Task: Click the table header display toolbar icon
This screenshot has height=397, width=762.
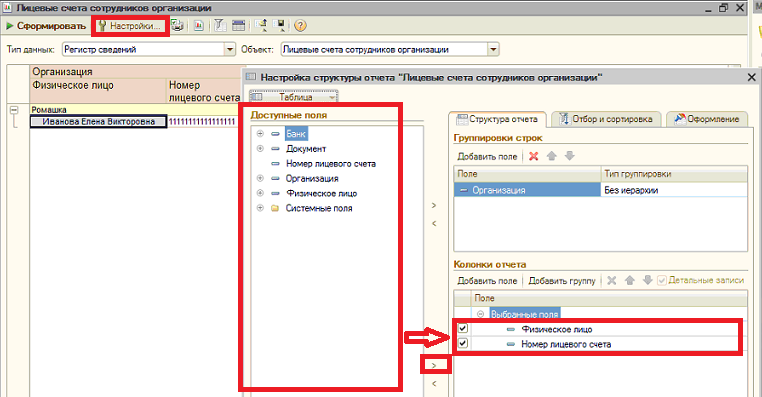Action: 238,26
